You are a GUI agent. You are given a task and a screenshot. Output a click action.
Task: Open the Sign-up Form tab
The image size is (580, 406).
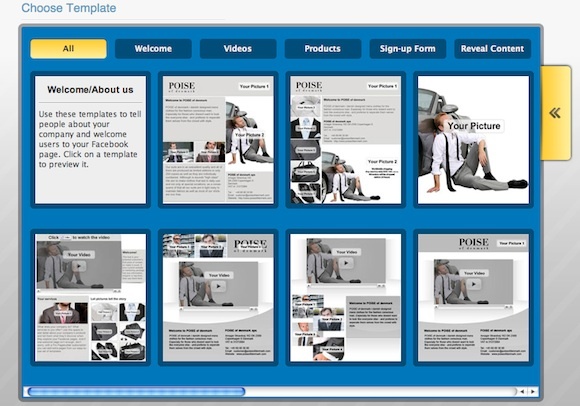[x=408, y=49]
